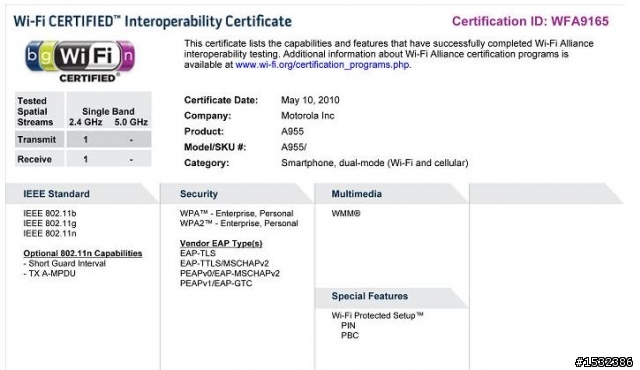This screenshot has height=370, width=640.
Task: Click the 'b' badge in Wi-Fi logo
Action: click(x=32, y=55)
